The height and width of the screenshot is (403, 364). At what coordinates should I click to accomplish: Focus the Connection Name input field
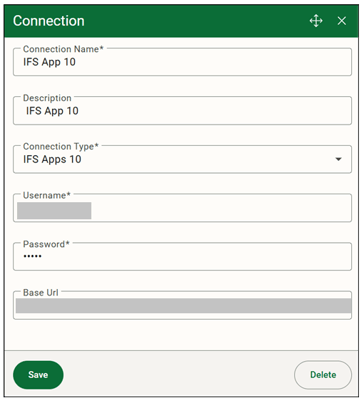(x=182, y=62)
